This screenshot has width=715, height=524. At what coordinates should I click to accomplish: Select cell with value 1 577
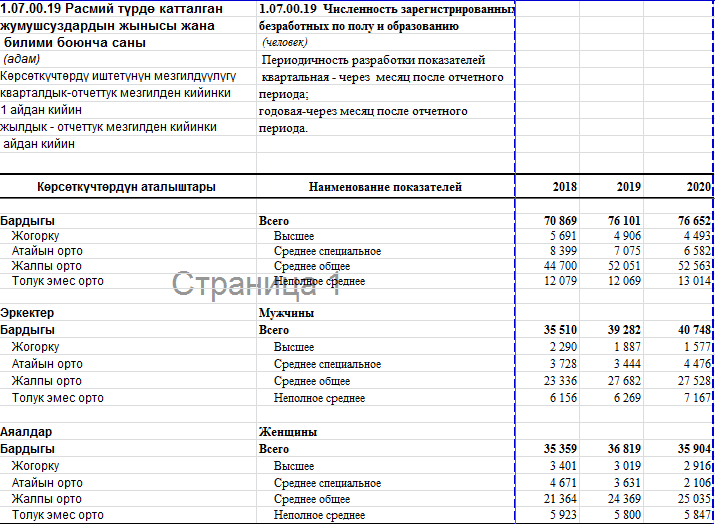point(678,347)
